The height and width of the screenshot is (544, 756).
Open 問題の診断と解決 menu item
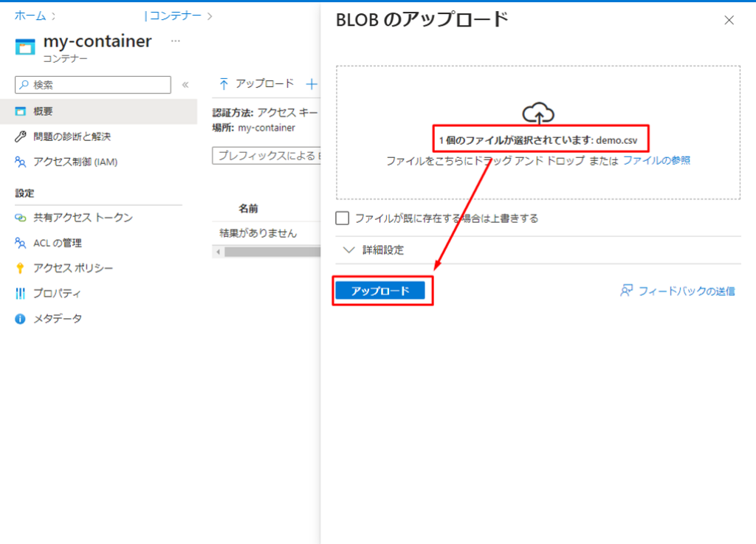[x=72, y=137]
